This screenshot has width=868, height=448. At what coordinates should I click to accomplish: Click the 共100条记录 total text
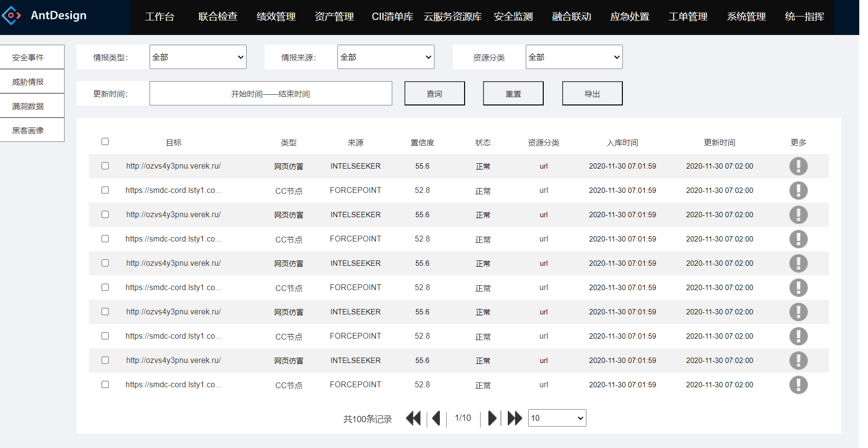pyautogui.click(x=367, y=419)
